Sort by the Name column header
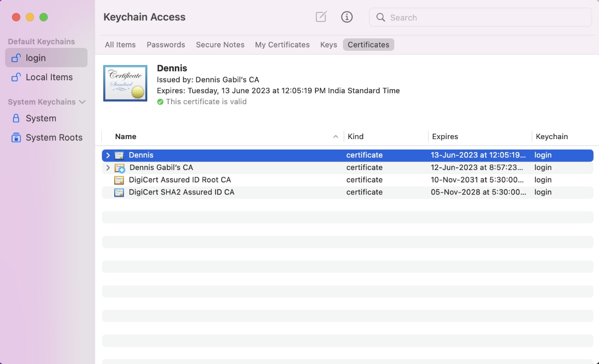599x364 pixels. (x=126, y=137)
